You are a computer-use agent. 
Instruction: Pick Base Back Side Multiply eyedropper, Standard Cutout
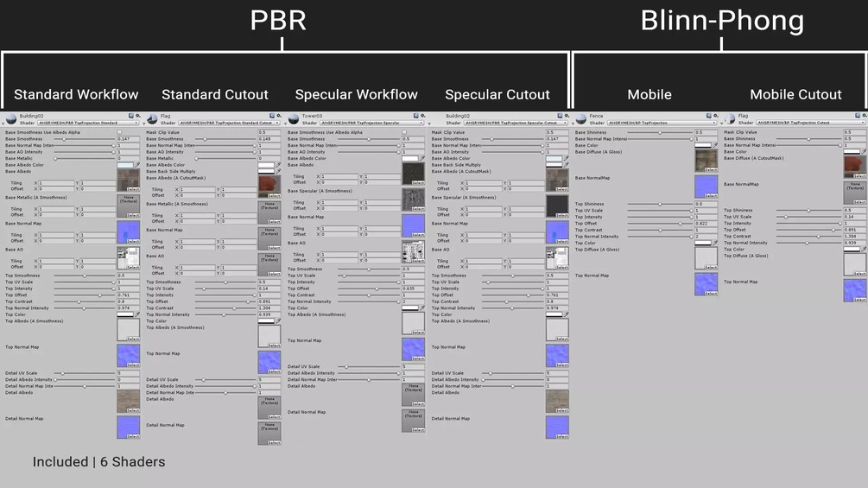tap(278, 172)
